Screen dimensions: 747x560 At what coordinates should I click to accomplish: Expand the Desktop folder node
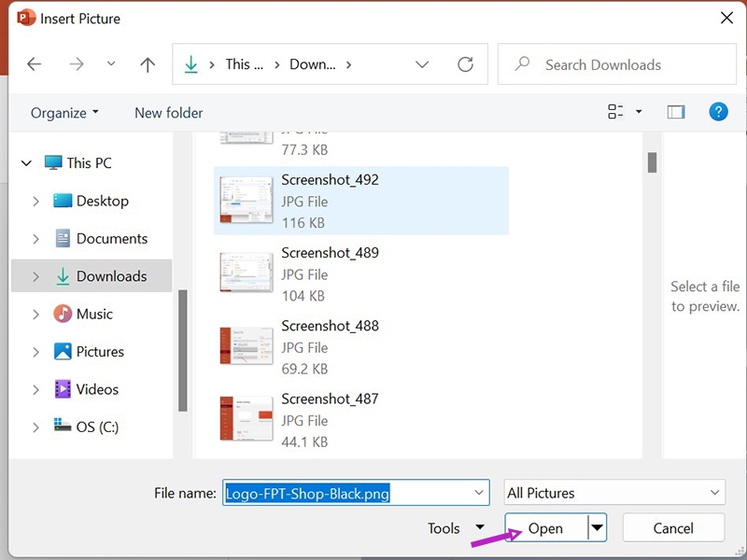tap(35, 202)
